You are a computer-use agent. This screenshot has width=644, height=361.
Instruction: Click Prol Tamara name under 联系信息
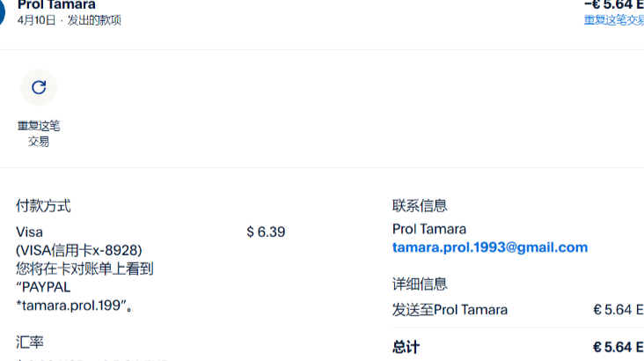429,229
